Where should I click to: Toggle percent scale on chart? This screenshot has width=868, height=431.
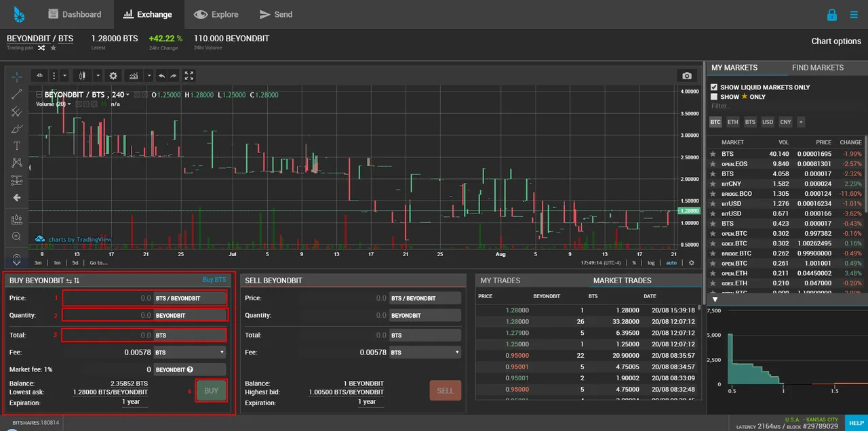click(634, 262)
